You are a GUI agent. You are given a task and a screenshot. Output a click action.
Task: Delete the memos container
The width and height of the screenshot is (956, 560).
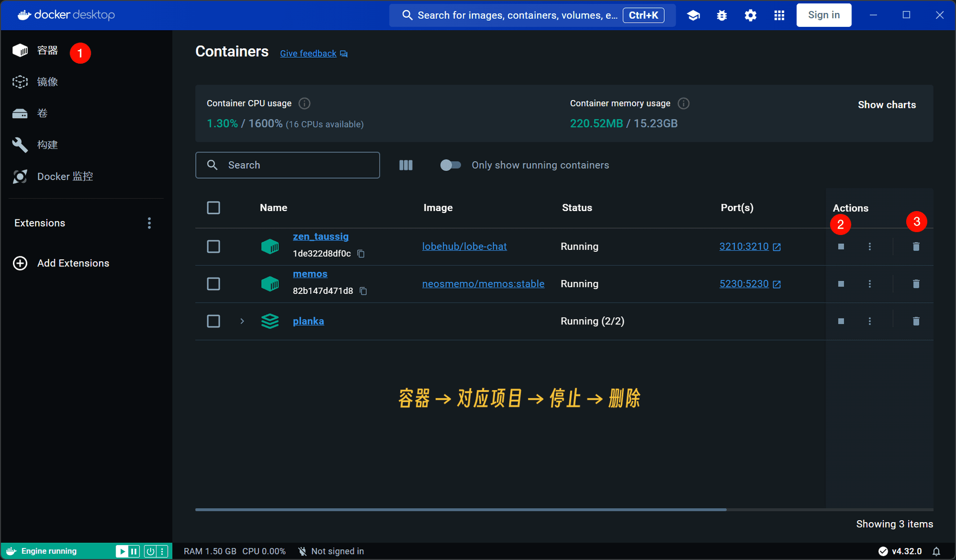coord(916,284)
